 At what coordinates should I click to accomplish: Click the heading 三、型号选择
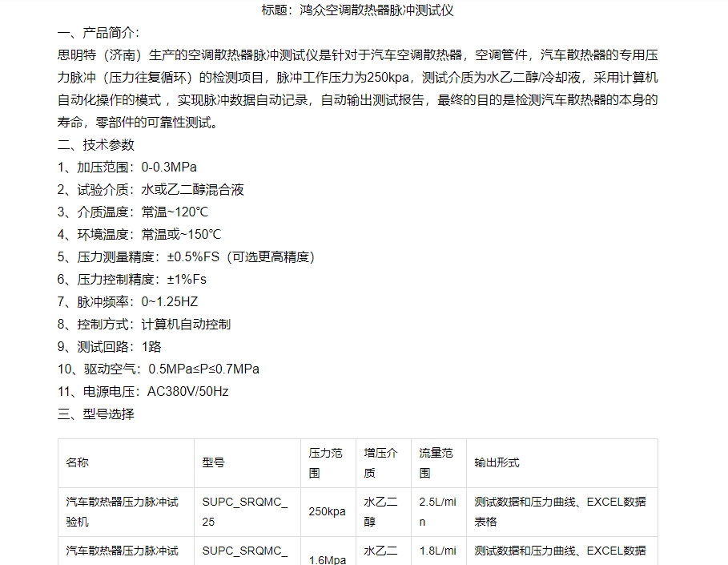click(96, 414)
